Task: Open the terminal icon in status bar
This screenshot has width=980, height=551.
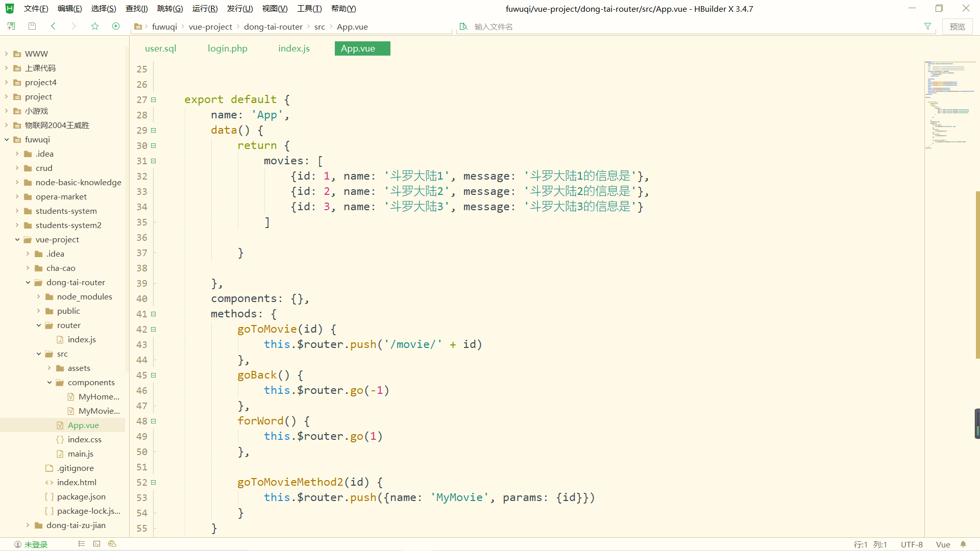Action: click(x=96, y=544)
